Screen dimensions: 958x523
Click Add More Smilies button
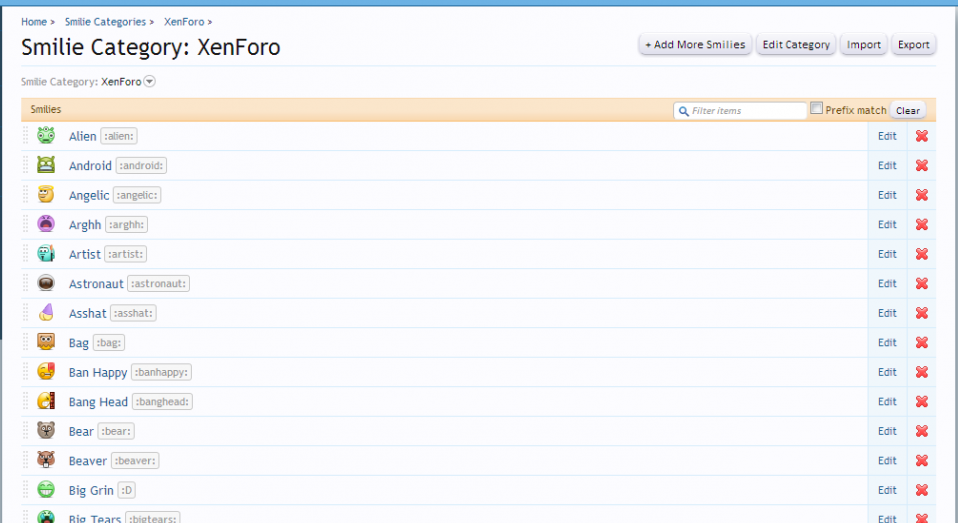tap(695, 45)
